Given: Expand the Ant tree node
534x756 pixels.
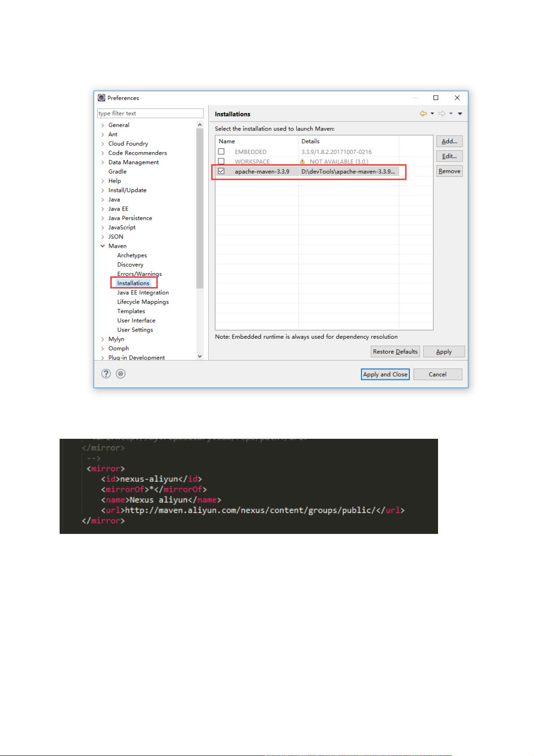Looking at the screenshot, I should 103,135.
